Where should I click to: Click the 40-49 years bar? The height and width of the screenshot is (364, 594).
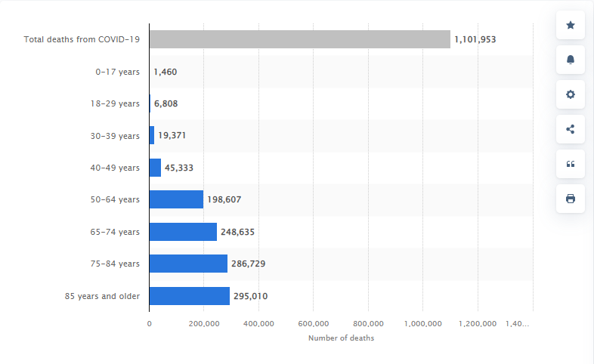click(155, 168)
